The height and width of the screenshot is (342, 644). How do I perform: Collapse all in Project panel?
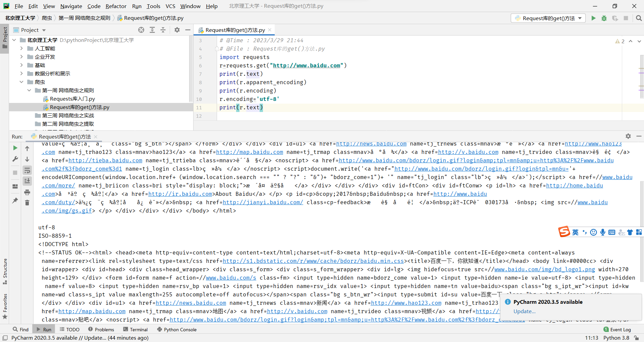[163, 30]
